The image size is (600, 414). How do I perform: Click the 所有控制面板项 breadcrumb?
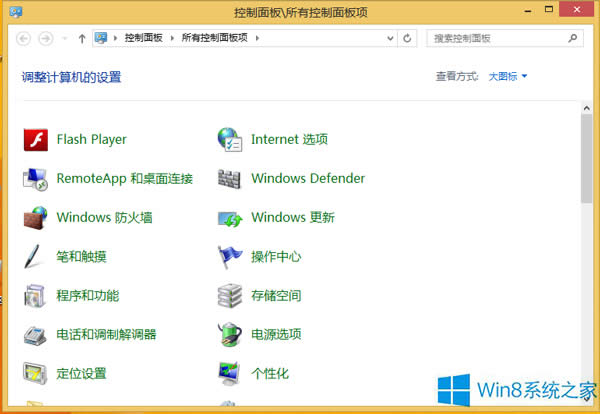pos(215,37)
